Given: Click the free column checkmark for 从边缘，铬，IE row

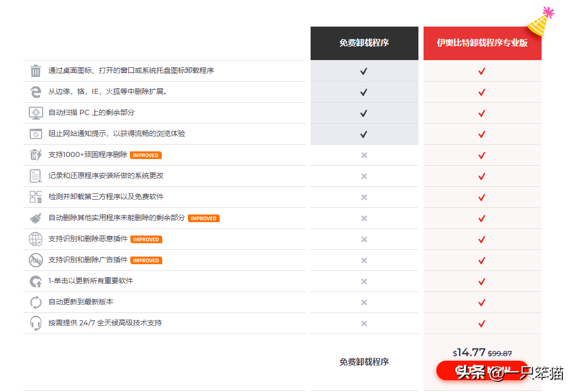Looking at the screenshot, I should (x=364, y=92).
